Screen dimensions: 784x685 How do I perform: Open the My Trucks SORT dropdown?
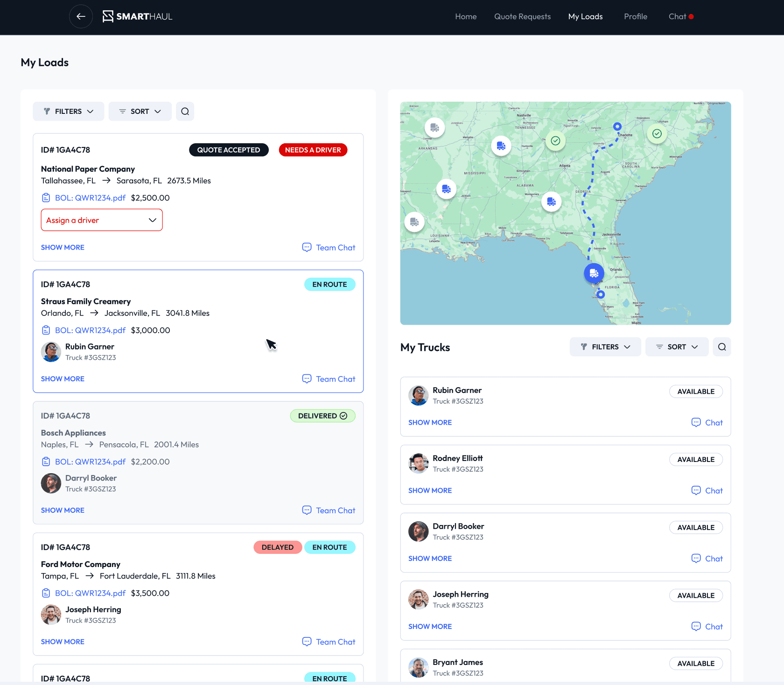tap(677, 347)
